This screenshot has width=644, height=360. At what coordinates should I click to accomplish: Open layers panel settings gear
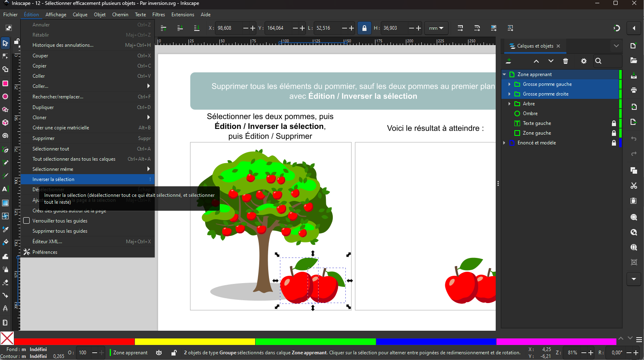pyautogui.click(x=584, y=61)
